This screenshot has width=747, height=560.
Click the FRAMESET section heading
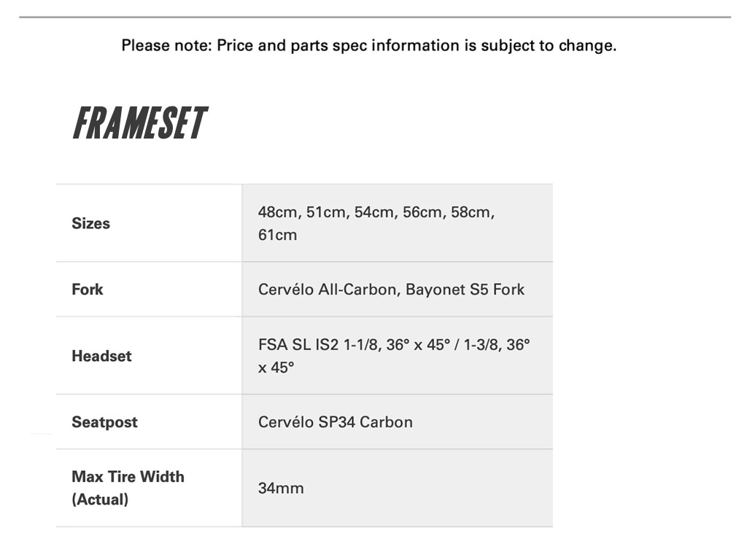click(139, 123)
